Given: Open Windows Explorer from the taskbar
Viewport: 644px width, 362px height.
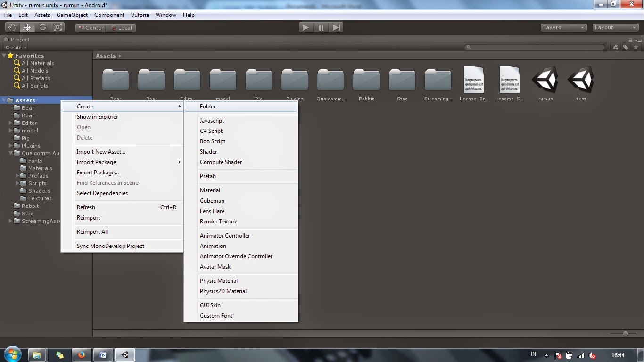Looking at the screenshot, I should tap(37, 354).
